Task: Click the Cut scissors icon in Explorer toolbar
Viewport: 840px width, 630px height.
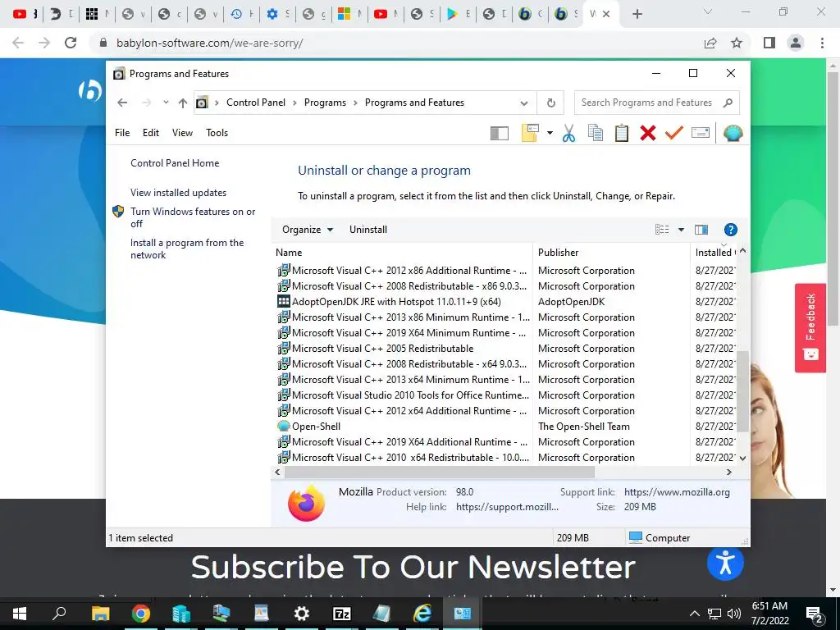Action: coord(568,133)
